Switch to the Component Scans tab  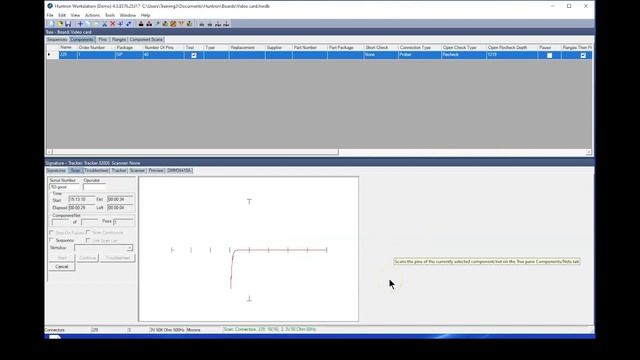[146, 40]
